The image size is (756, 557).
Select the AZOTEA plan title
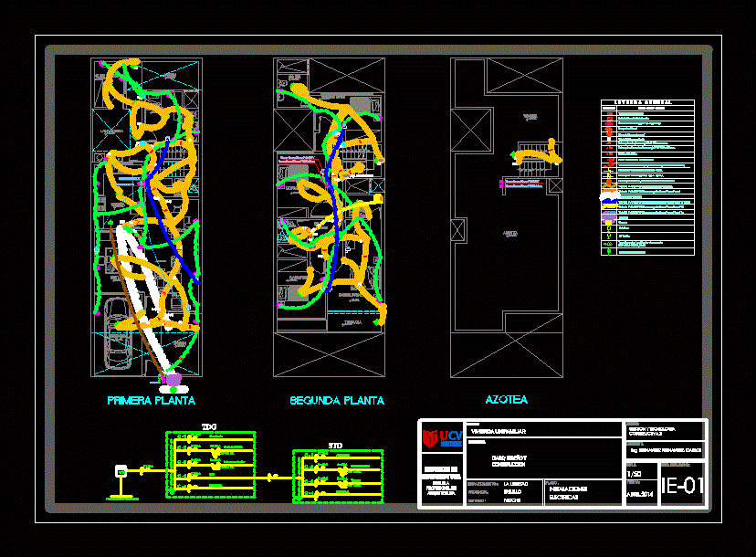507,400
